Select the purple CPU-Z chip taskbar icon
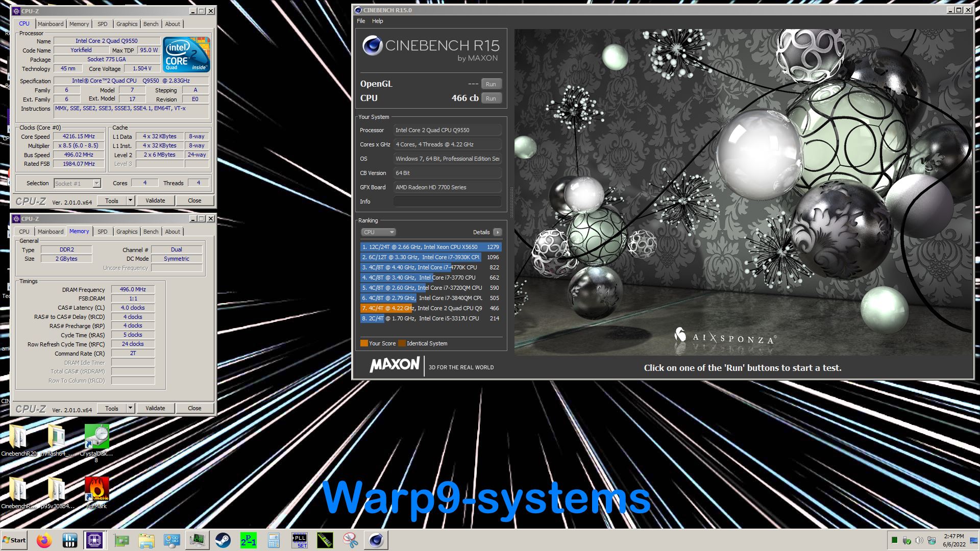Image resolution: width=980 pixels, height=551 pixels. pos(94,540)
